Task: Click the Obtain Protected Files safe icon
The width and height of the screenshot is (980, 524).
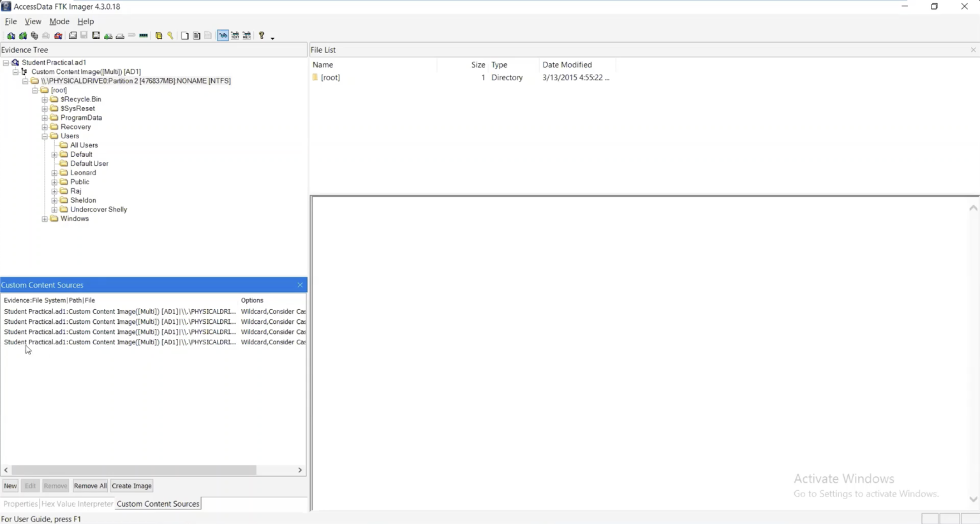Action: [x=158, y=36]
